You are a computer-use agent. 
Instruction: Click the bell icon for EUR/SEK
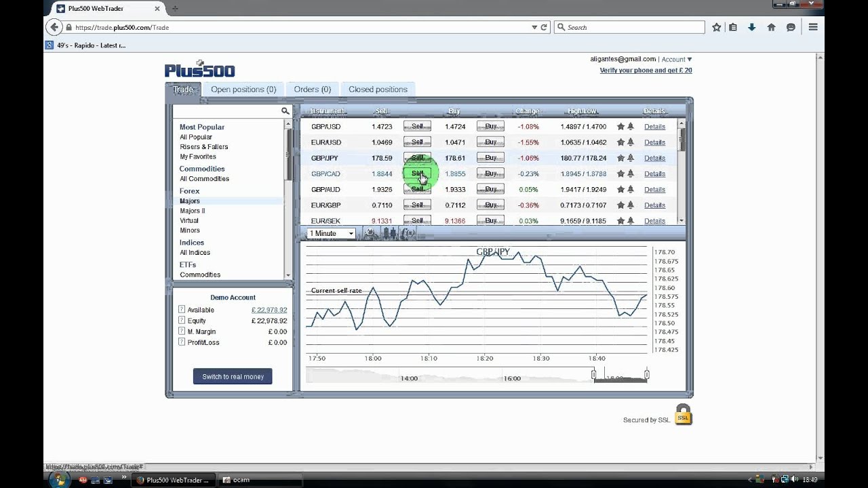tap(631, 220)
